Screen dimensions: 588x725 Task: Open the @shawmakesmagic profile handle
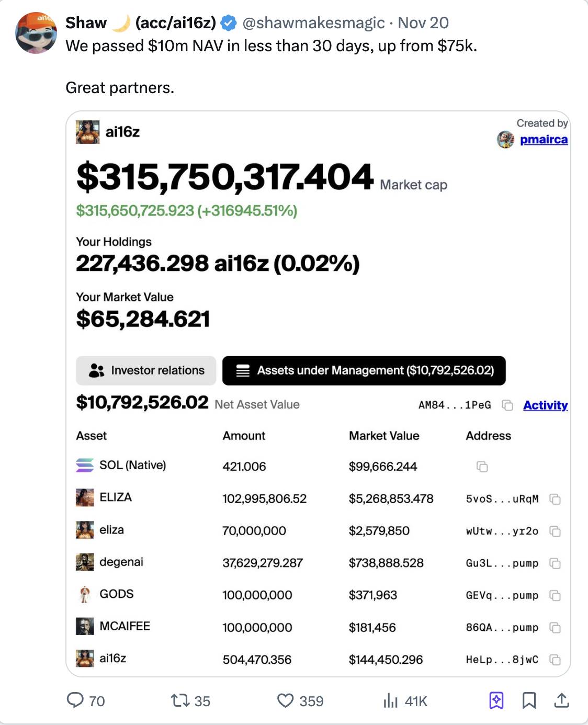[x=313, y=23]
